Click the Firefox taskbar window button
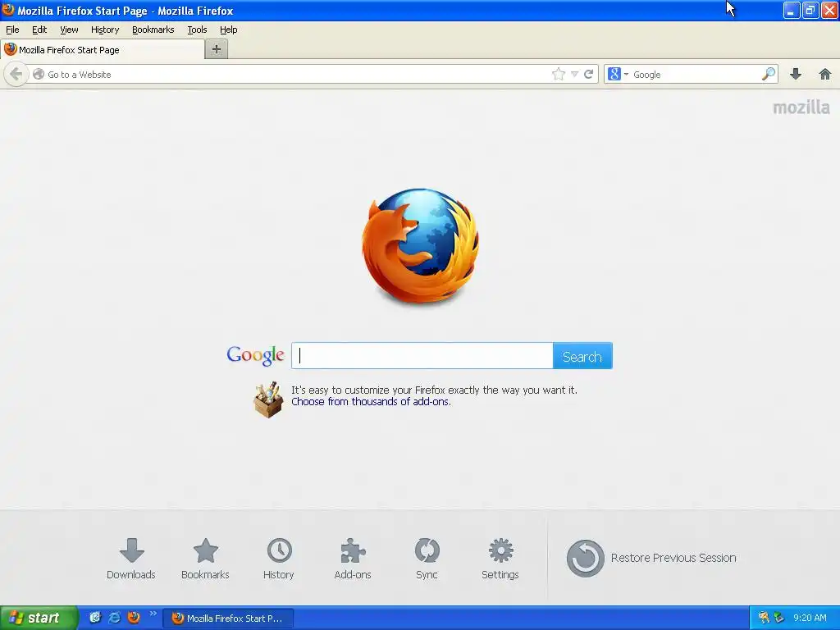 228,619
